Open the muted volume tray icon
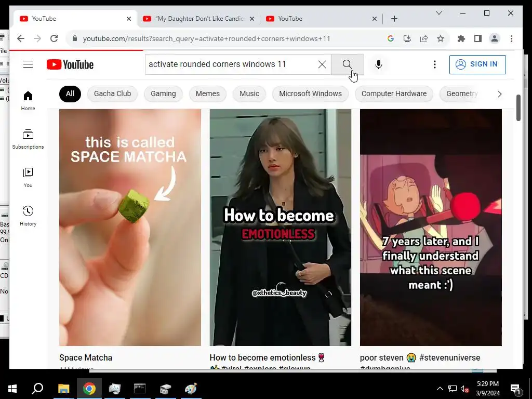Screen dimensions: 532x399 [x=465, y=389]
